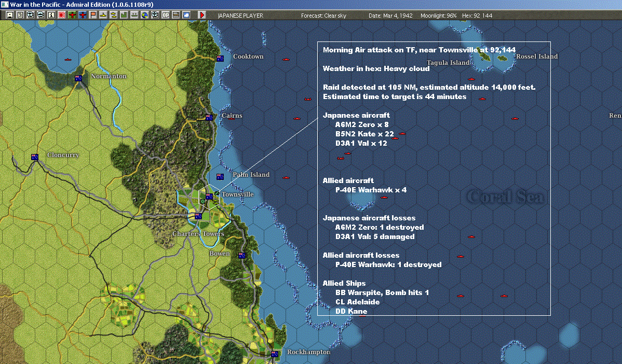Click the ships at port icon beside globe
The width and height of the screenshot is (622, 364).
[x=134, y=15]
